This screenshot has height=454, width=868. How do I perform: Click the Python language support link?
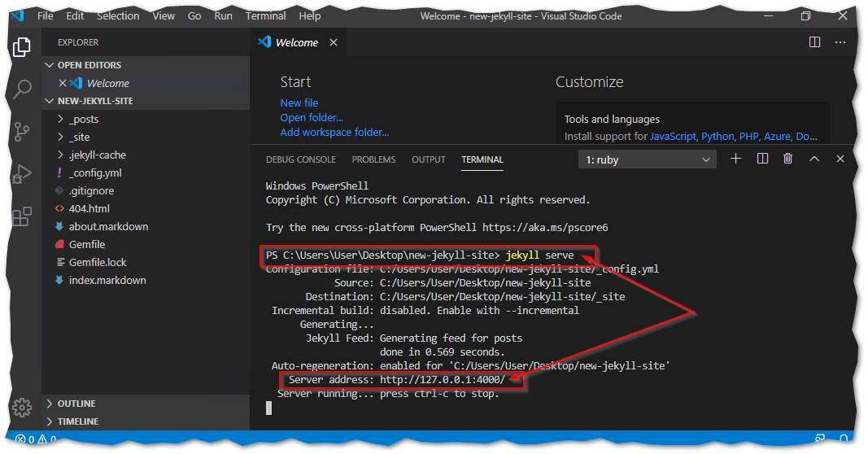pos(718,136)
